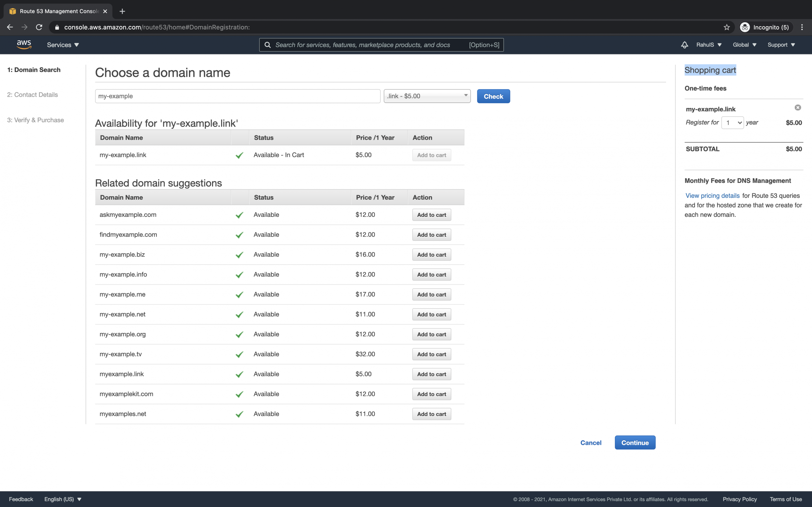This screenshot has height=507, width=812.
Task: Open the notifications bell
Action: coord(684,45)
